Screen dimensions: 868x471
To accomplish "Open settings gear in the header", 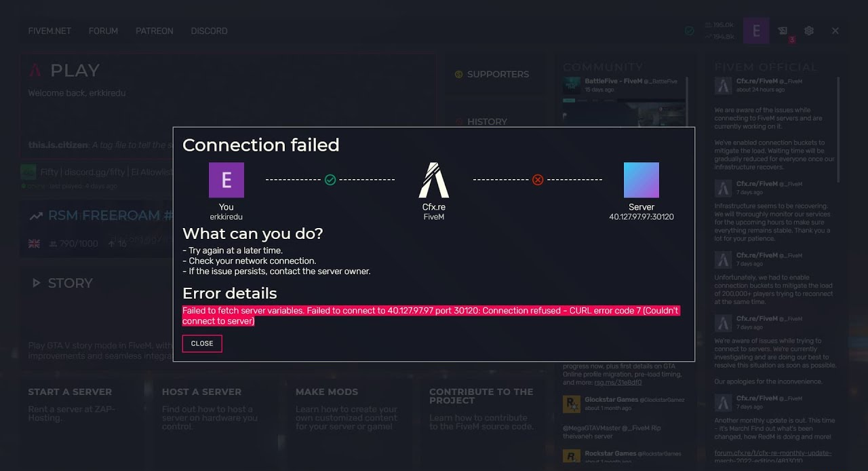I will (809, 31).
